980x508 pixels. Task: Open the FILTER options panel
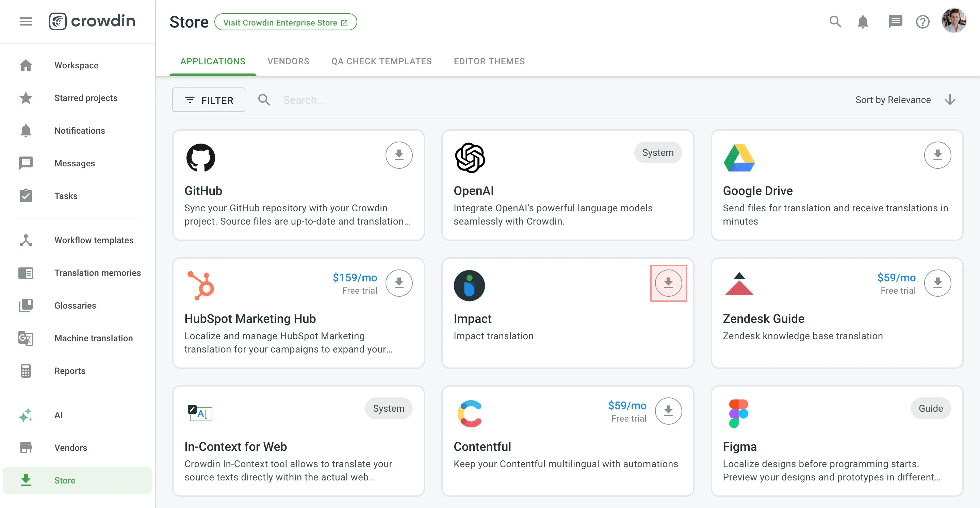209,100
